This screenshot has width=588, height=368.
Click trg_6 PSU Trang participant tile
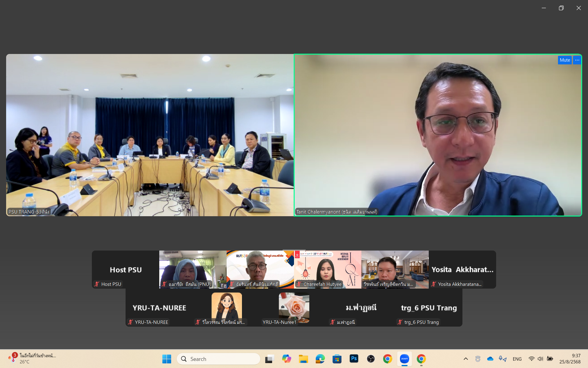(x=428, y=308)
